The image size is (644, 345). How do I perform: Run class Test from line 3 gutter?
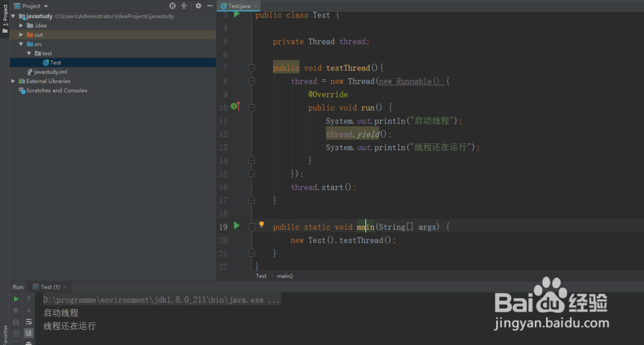pos(236,14)
